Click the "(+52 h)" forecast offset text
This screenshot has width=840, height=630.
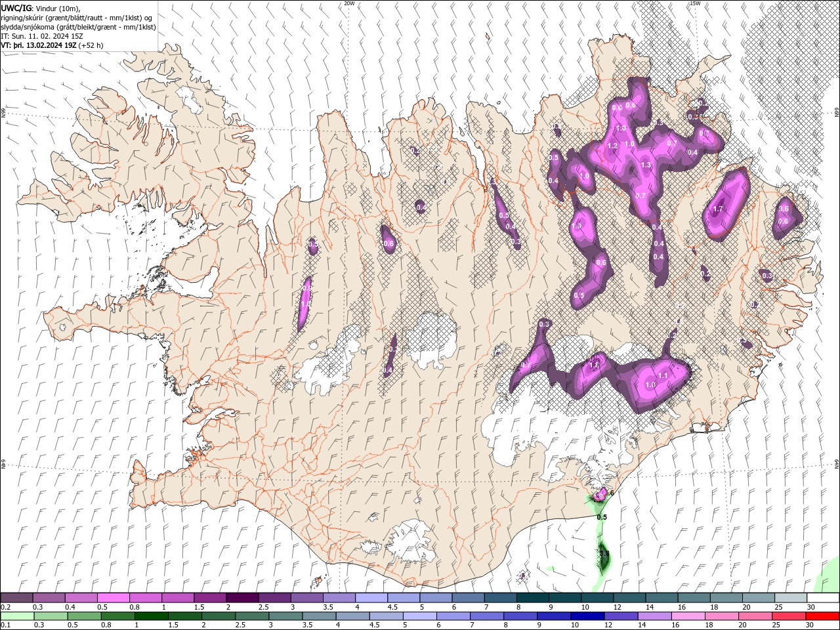[91, 45]
